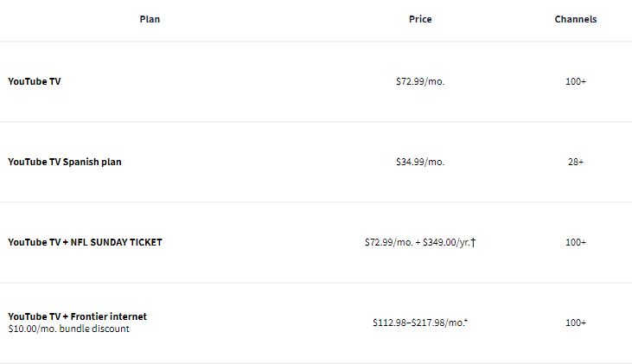Screen dimensions: 632x364
Task: Click the dagger footnote after $349.00/yr.
Action: click(474, 242)
